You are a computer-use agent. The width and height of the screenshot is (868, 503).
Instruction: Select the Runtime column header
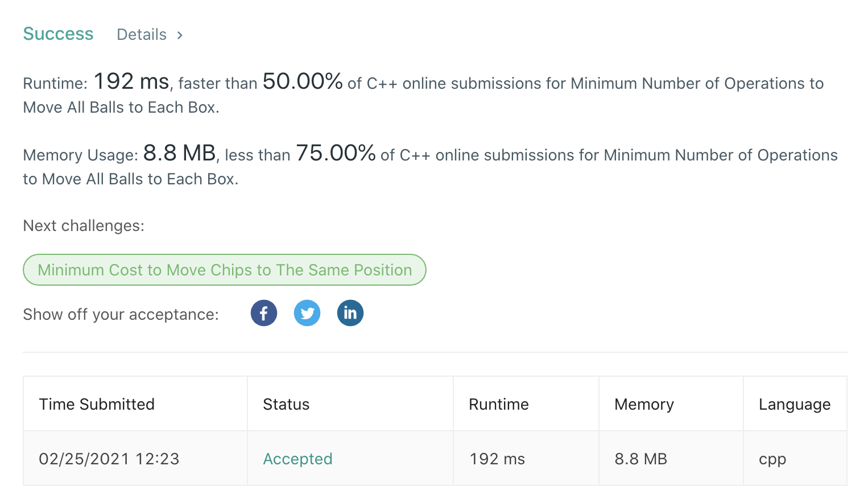[x=499, y=404]
